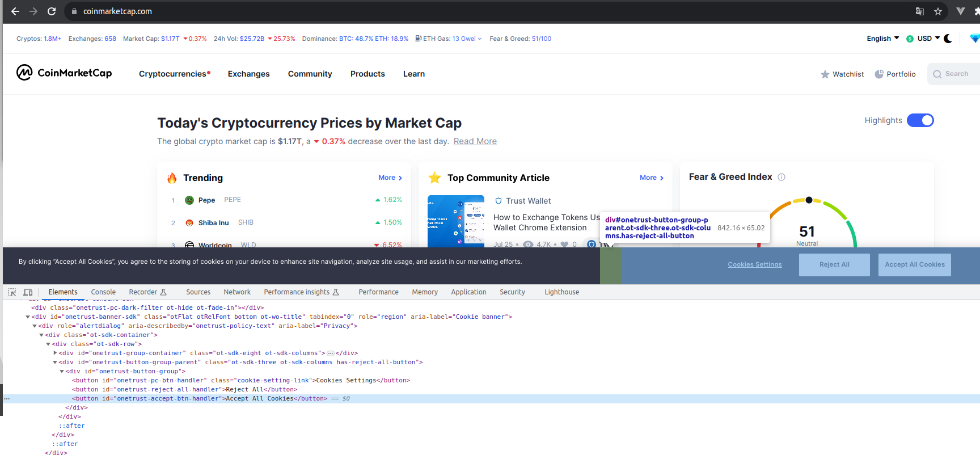
Task: Activate DevTools inspect element picker icon
Action: click(x=12, y=292)
